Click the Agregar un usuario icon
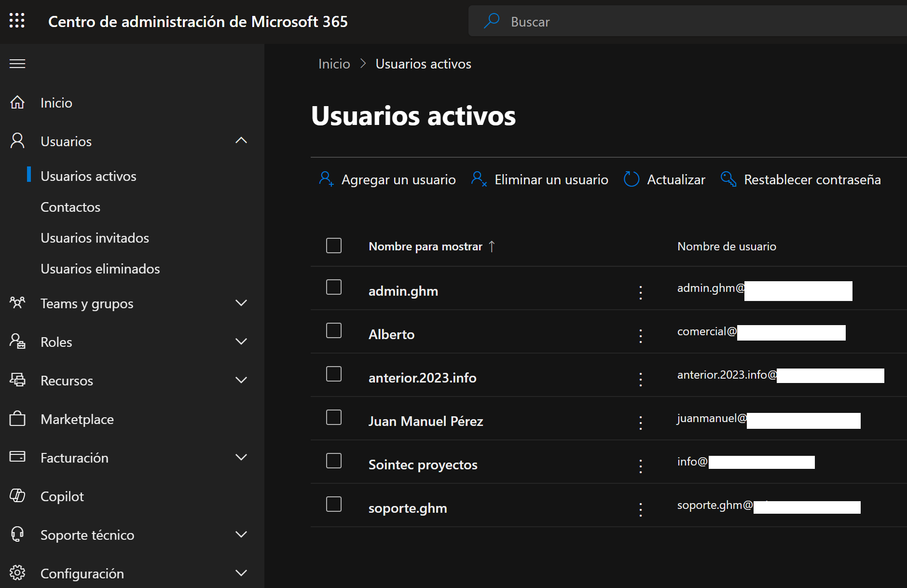 click(326, 179)
